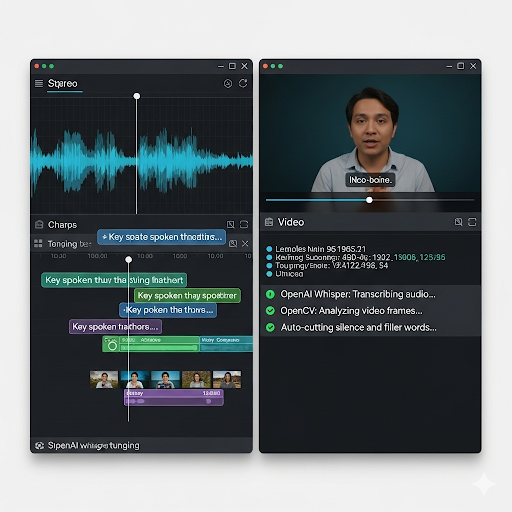Click the video progress slider handle
The image size is (512, 512).
(x=369, y=200)
